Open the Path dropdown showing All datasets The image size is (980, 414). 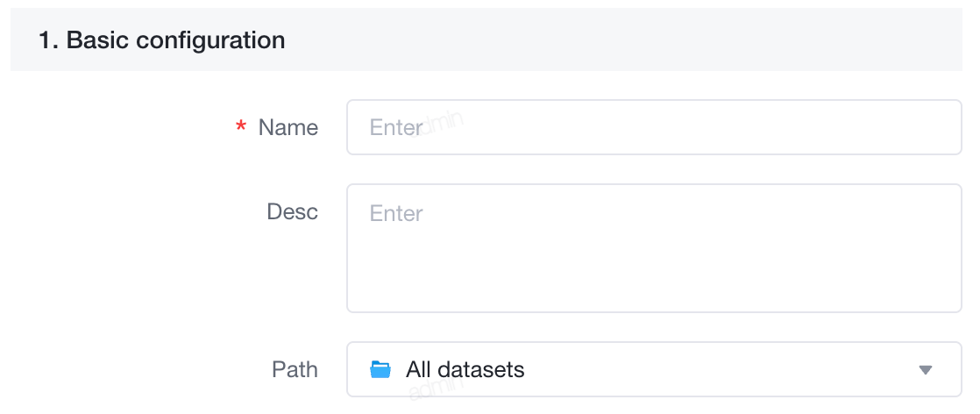(654, 369)
